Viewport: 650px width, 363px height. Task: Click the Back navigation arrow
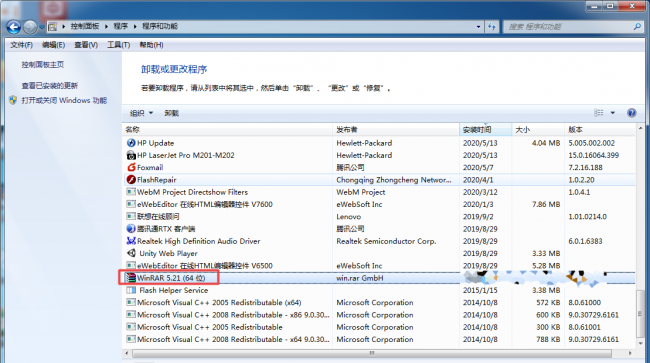(x=13, y=27)
